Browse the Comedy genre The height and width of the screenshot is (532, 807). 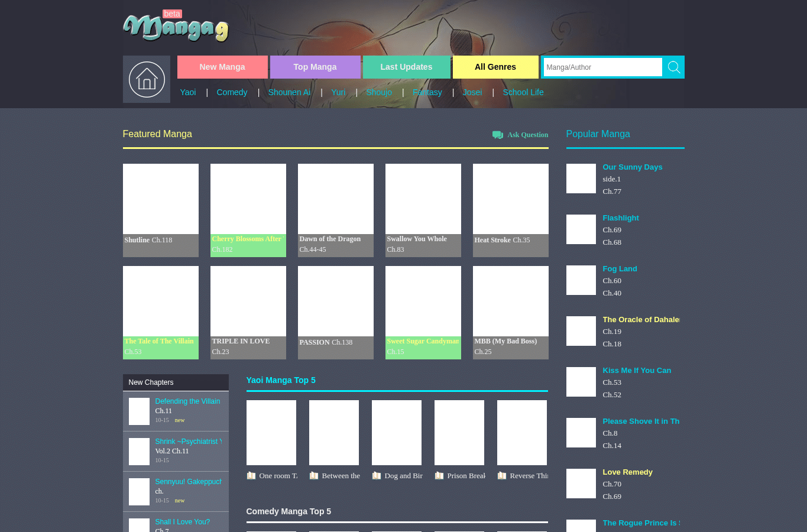tap(232, 92)
